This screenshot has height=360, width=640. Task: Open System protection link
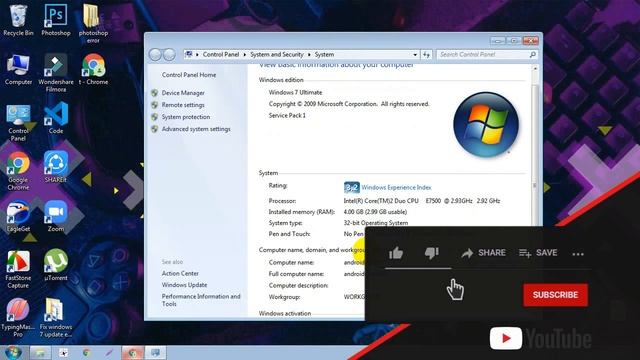[x=186, y=117]
